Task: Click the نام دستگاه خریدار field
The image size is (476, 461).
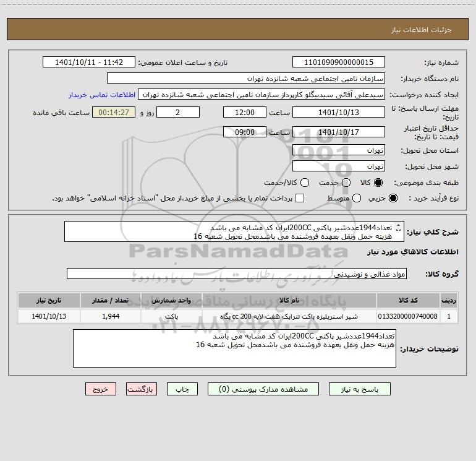Action: (x=246, y=78)
